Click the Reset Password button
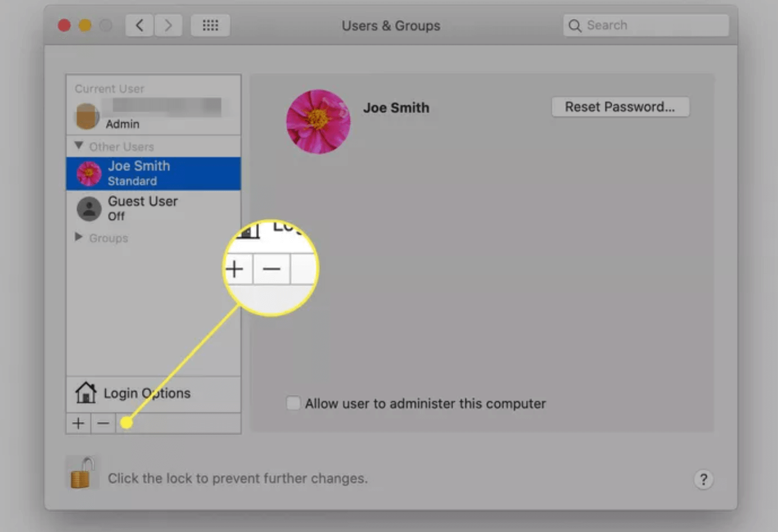This screenshot has width=778, height=532. (x=620, y=106)
